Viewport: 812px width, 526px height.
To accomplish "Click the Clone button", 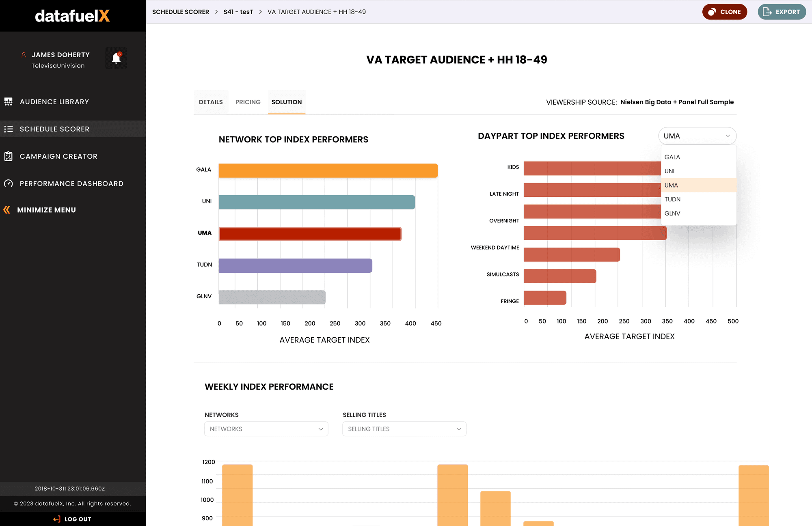I will click(725, 12).
